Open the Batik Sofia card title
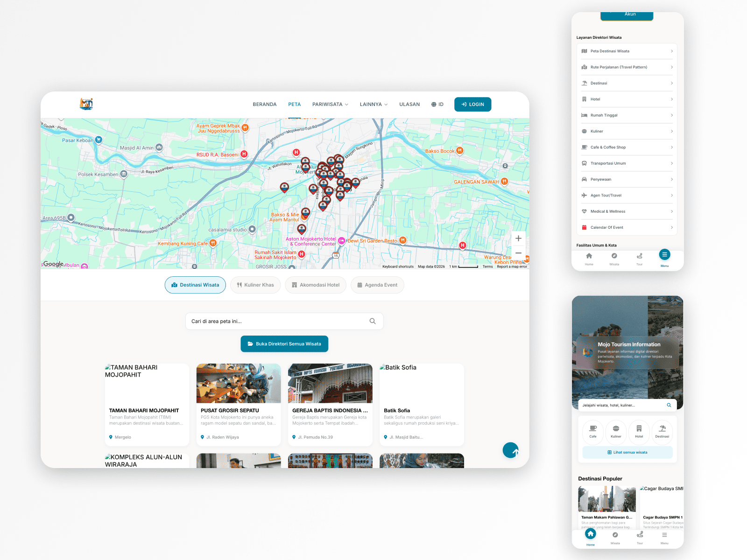Screen dimensions: 747x560 [397, 411]
